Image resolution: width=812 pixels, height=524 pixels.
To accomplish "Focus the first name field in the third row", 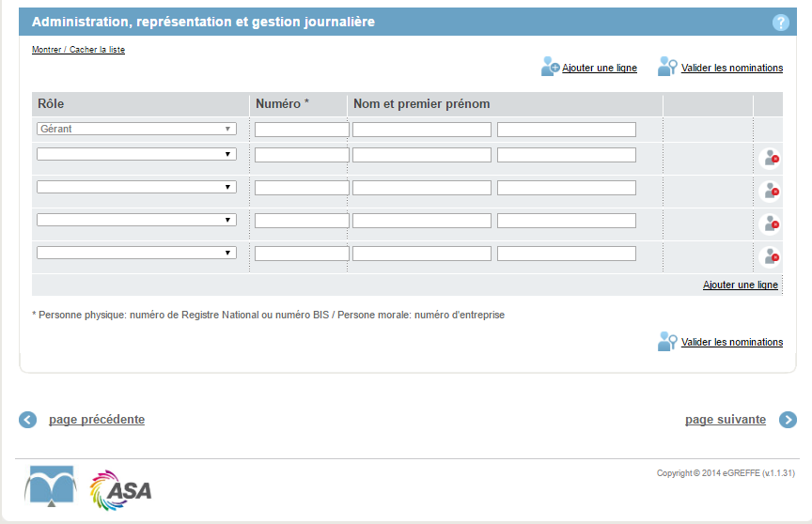I will [567, 188].
